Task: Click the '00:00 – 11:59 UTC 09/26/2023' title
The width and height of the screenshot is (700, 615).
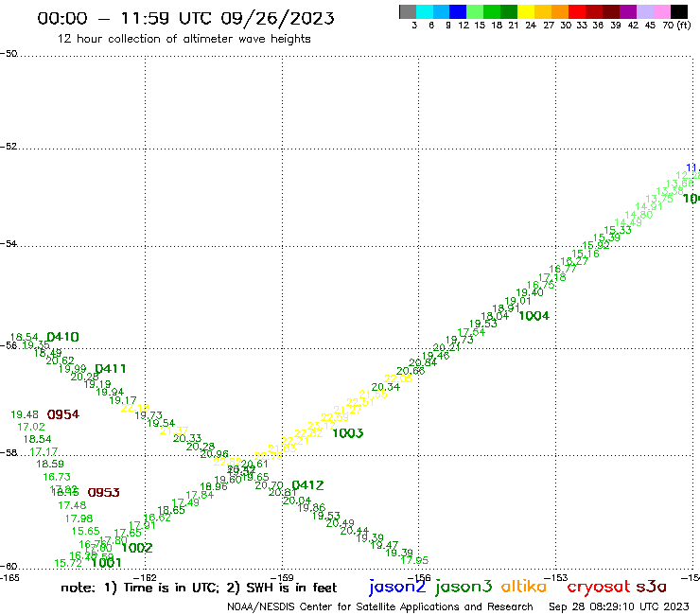Action: tap(185, 18)
